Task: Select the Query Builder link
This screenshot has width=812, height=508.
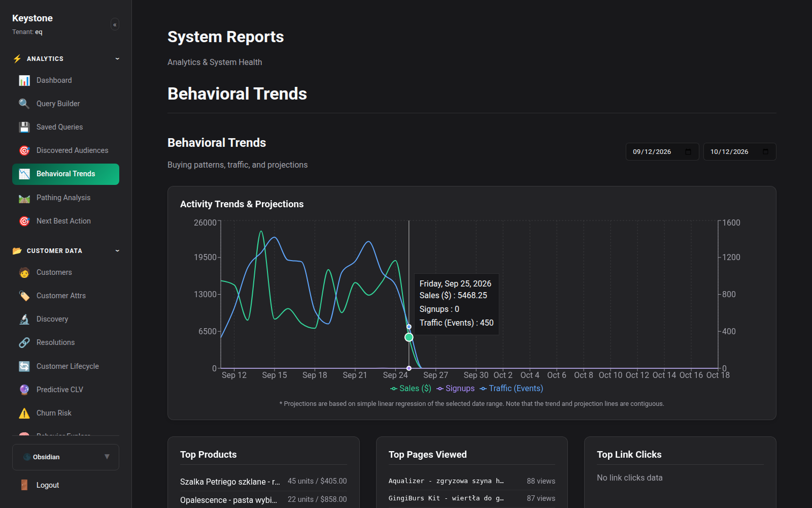Action: point(65,104)
